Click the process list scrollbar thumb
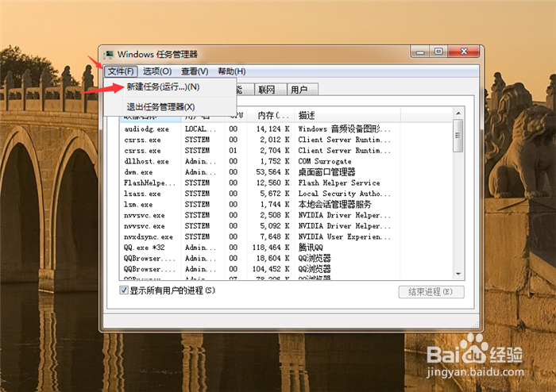The image size is (556, 392). coord(458,136)
